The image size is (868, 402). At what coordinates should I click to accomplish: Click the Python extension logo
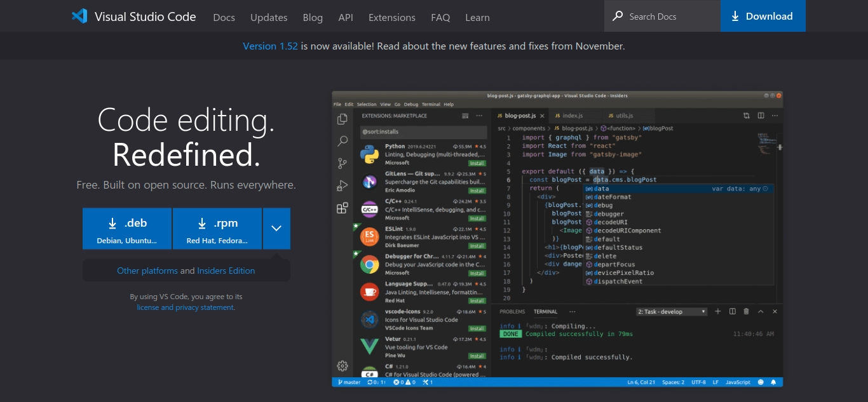(370, 154)
